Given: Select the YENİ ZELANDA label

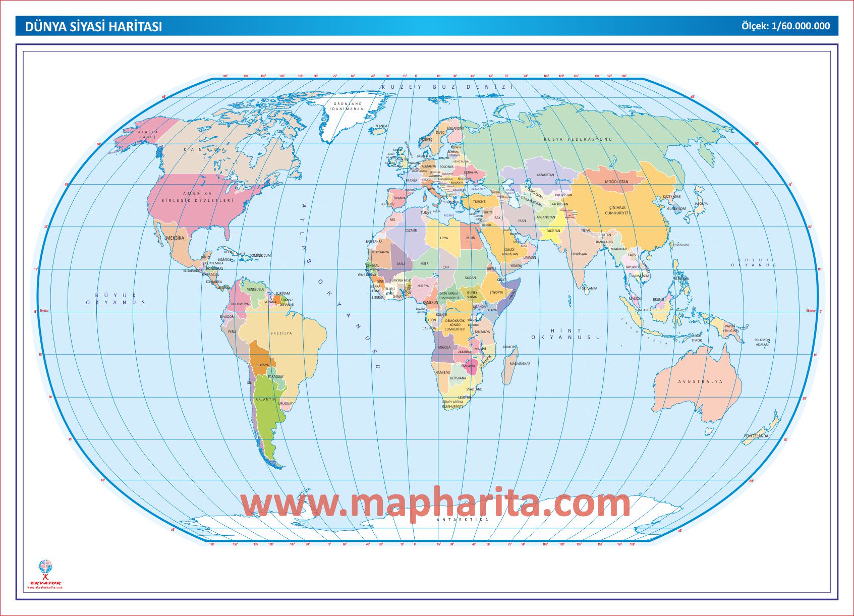Looking at the screenshot, I should tap(756, 436).
